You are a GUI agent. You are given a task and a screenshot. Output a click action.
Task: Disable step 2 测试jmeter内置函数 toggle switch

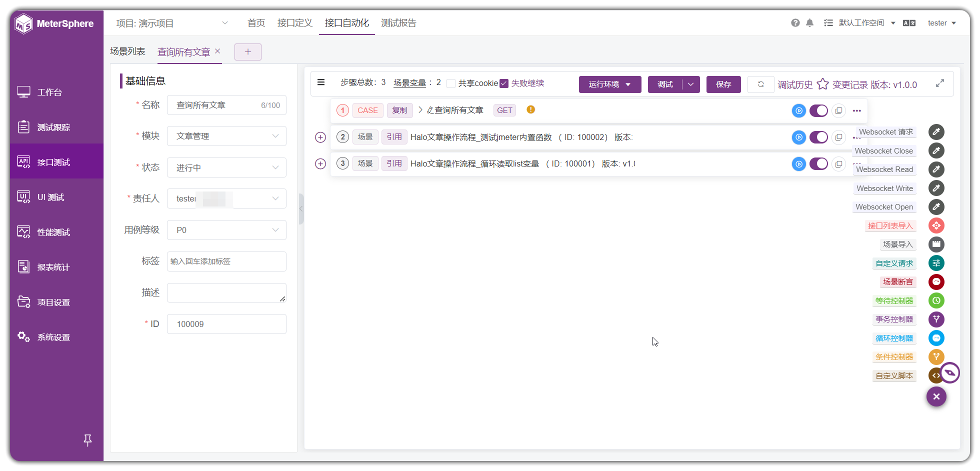(x=818, y=137)
